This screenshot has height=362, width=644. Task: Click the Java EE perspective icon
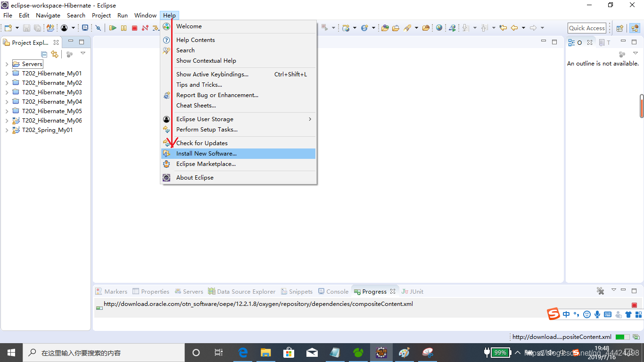click(x=634, y=28)
